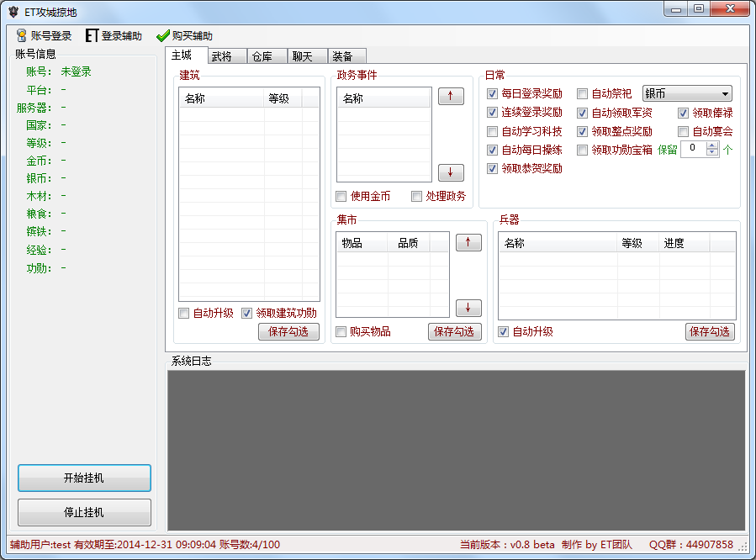
Task: Click the 建筑 等级 column header
Action: (283, 98)
